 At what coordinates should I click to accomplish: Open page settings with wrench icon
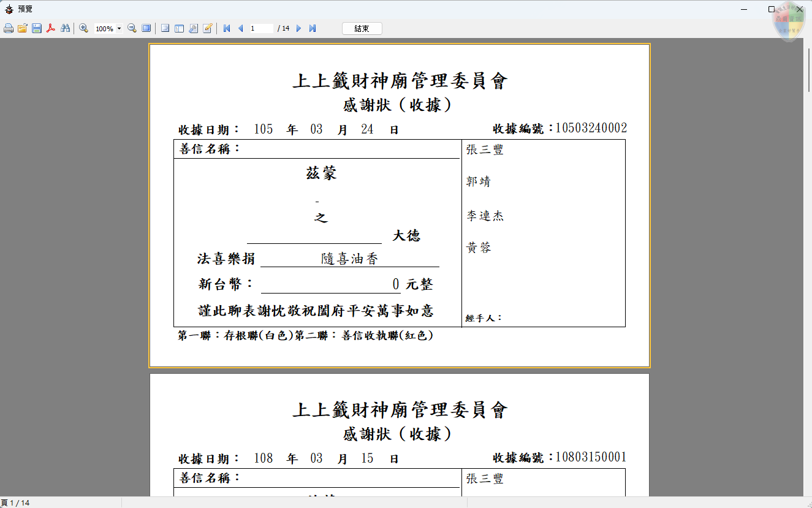193,28
